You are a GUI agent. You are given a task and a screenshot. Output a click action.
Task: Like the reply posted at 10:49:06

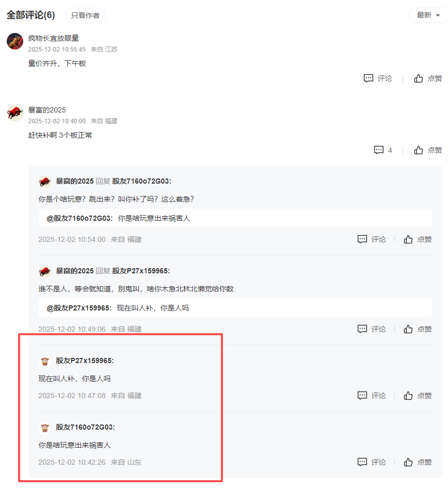[x=418, y=329]
